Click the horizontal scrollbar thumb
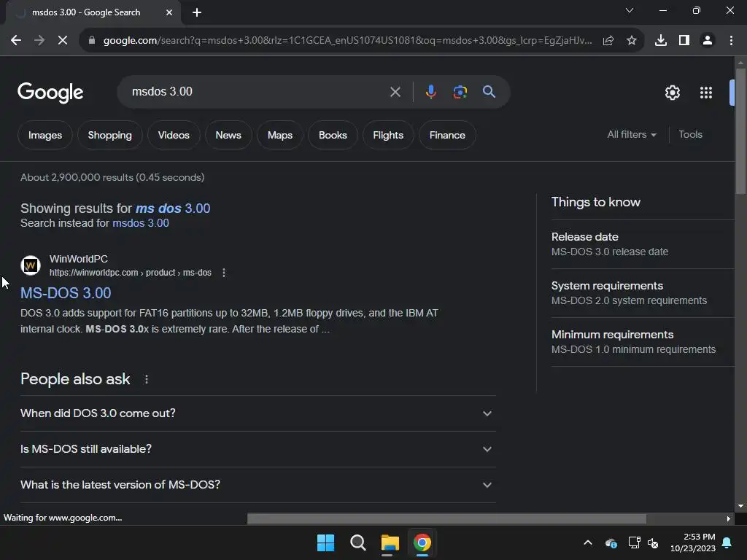 446,518
